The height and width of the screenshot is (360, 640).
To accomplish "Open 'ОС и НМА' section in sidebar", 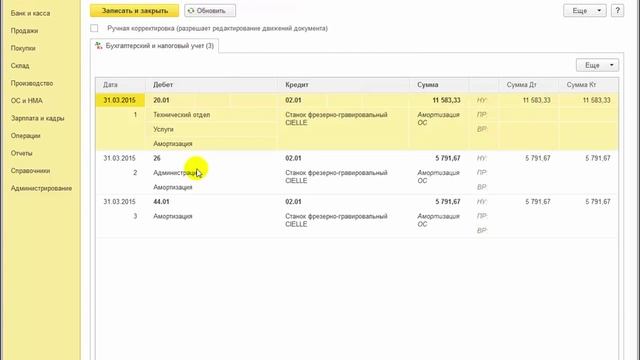I will coord(27,101).
